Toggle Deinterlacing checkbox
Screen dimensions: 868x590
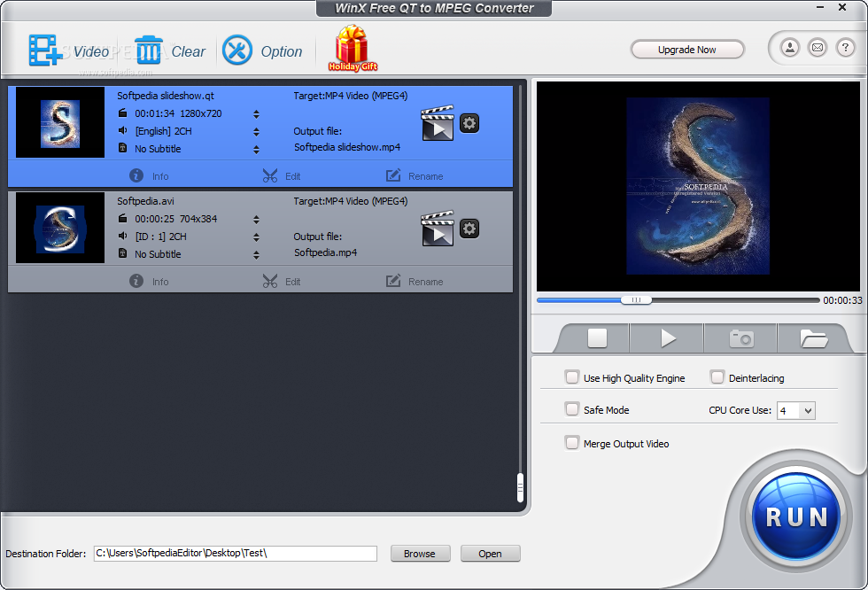pyautogui.click(x=717, y=377)
